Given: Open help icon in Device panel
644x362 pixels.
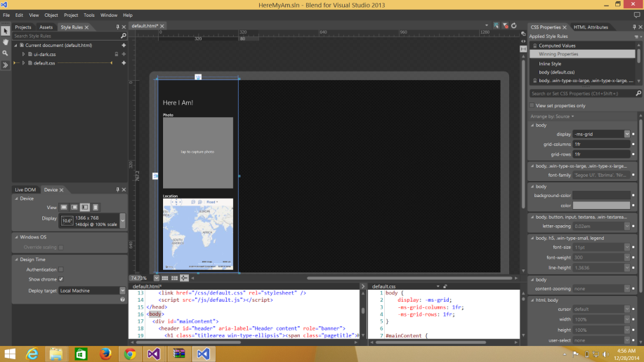Looking at the screenshot, I should [123, 300].
